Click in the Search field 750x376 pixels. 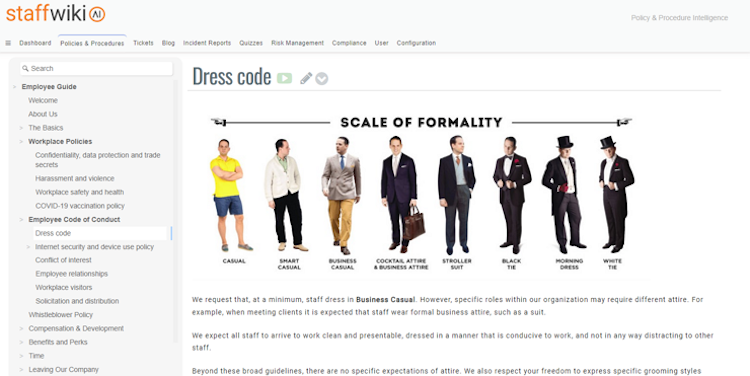tap(96, 68)
